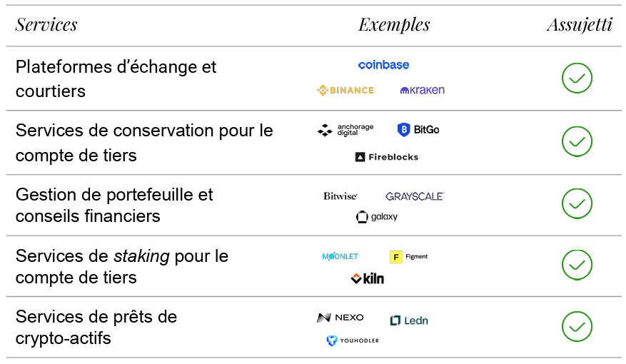
Task: Click the Figment logo
Action: coord(409,256)
